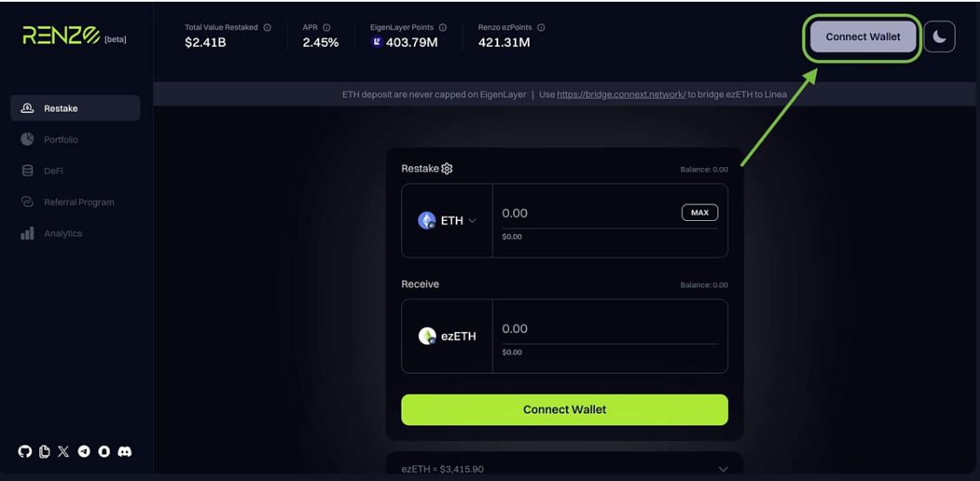Open the ETH token selector dropdown

447,221
